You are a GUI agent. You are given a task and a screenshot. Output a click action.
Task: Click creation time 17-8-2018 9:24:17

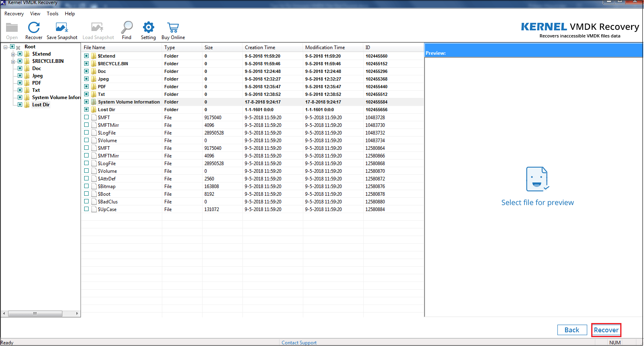[263, 102]
